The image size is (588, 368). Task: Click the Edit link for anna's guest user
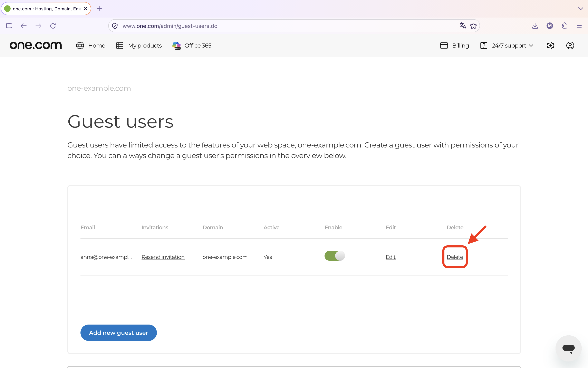click(390, 257)
